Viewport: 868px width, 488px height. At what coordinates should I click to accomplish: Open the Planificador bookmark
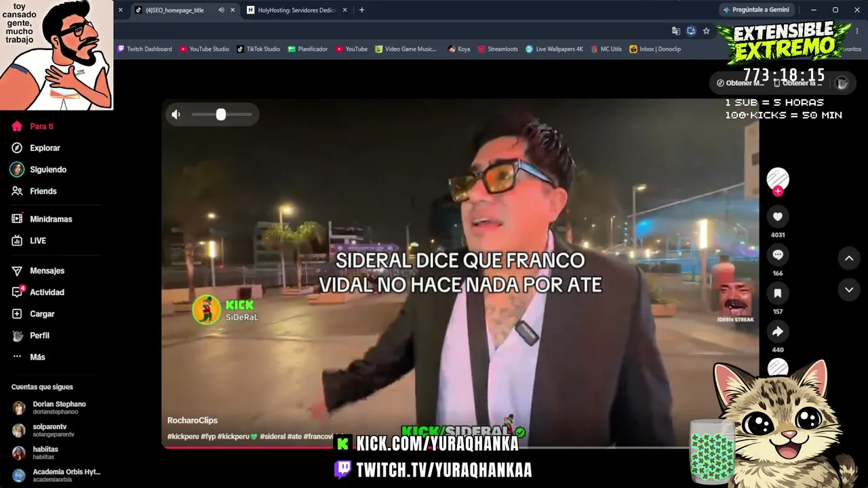click(308, 49)
